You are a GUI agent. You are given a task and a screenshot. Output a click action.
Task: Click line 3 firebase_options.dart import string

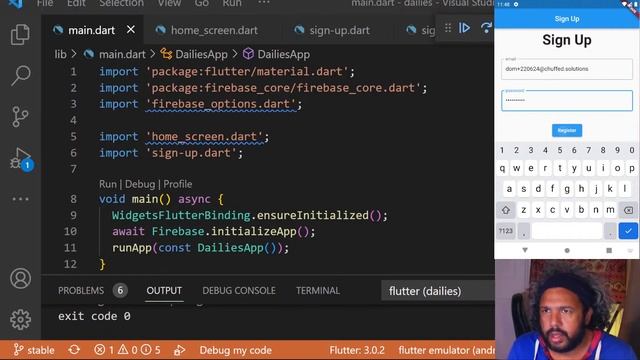(x=220, y=104)
